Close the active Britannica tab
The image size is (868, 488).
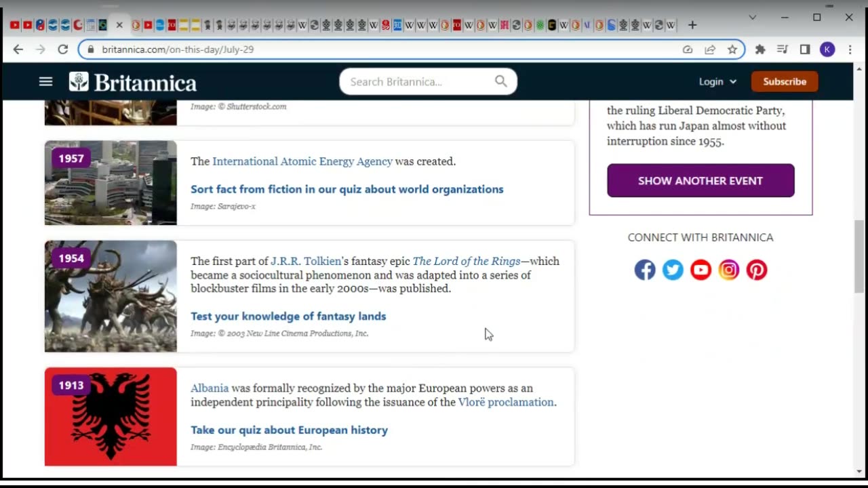point(119,25)
